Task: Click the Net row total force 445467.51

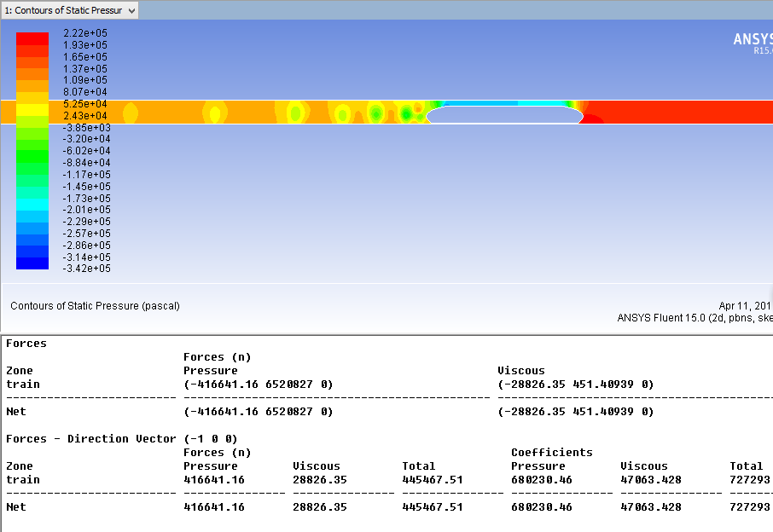Action: pyautogui.click(x=433, y=507)
